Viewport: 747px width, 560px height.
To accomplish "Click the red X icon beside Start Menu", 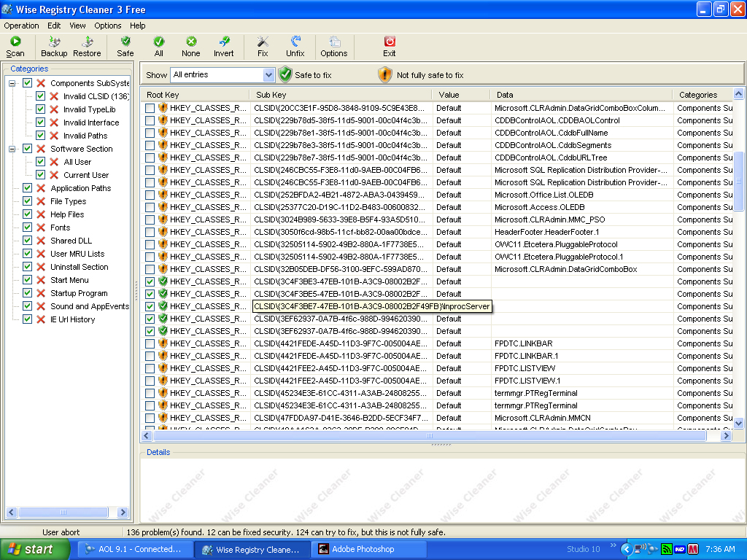I will [x=41, y=280].
